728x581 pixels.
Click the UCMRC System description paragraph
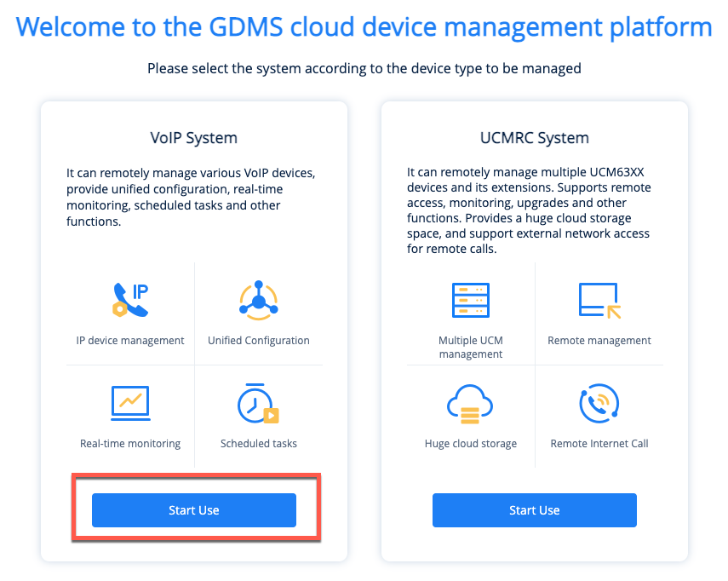(x=530, y=210)
